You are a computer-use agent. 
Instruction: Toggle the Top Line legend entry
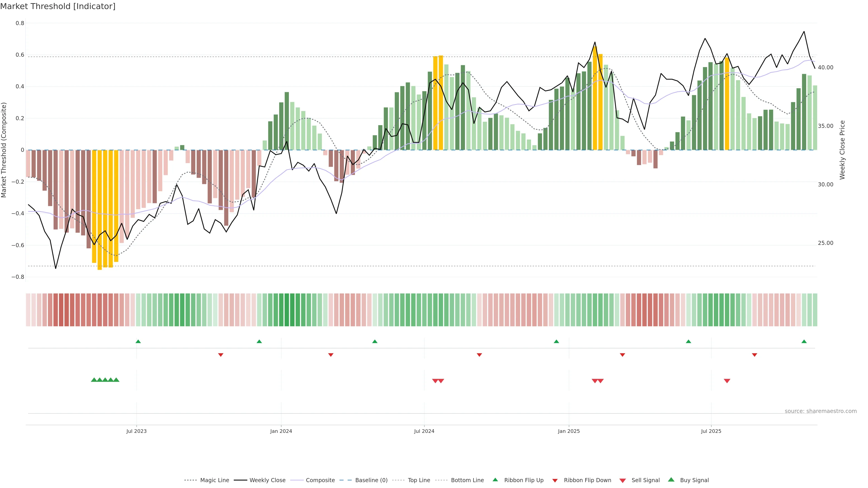tap(419, 480)
